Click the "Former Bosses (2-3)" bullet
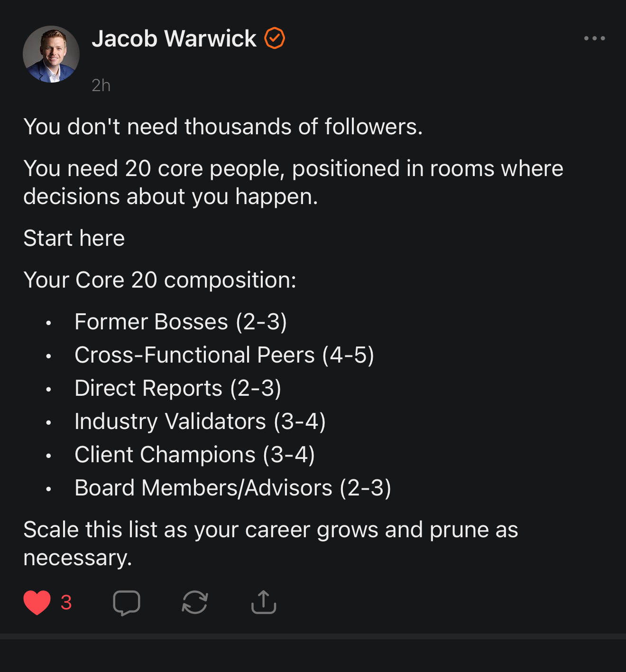The width and height of the screenshot is (626, 672). 180,322
